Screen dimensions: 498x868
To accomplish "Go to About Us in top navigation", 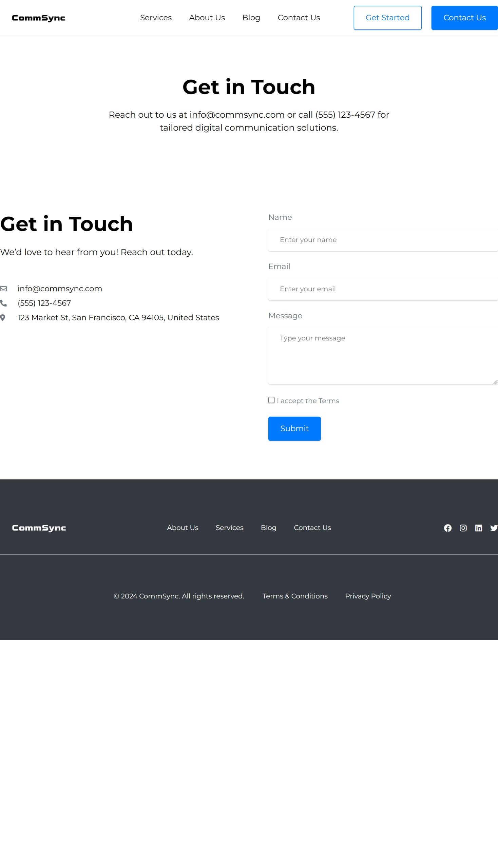I will click(207, 18).
